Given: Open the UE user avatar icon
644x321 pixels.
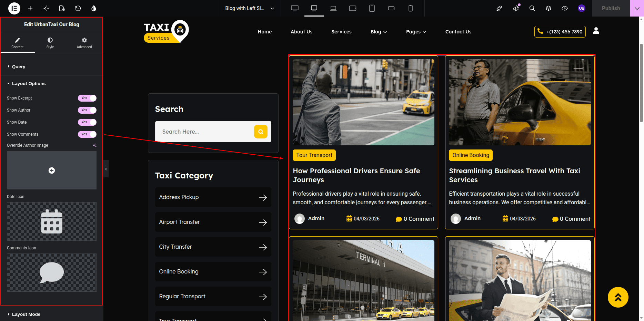Looking at the screenshot, I should tap(582, 8).
